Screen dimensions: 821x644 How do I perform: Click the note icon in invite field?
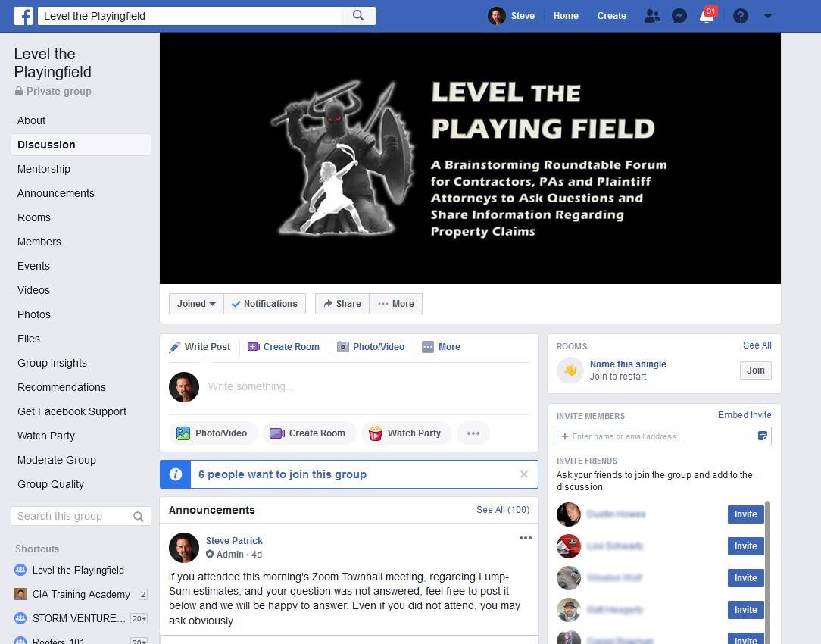[x=763, y=436]
